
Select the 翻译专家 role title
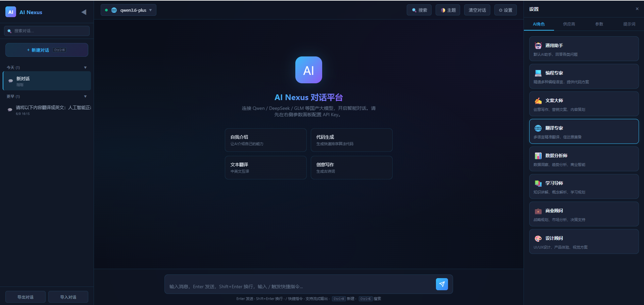click(554, 128)
